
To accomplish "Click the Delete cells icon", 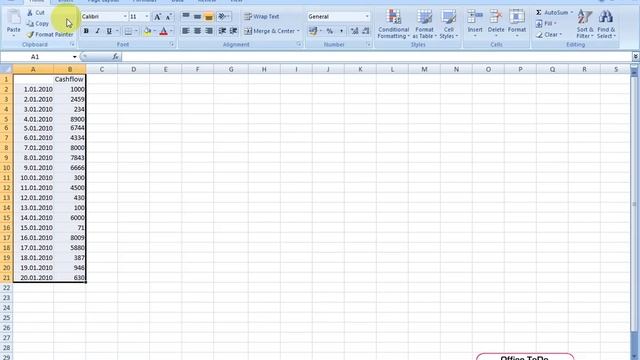I will point(496,17).
